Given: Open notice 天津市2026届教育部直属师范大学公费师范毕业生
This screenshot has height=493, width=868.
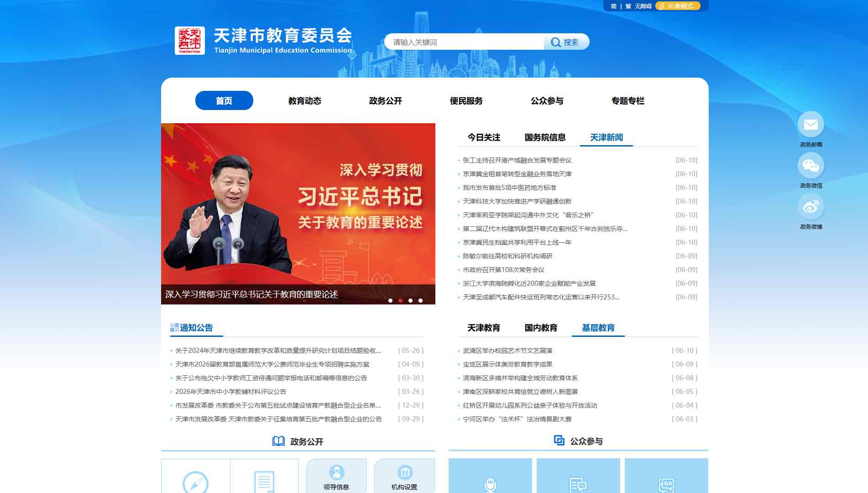Looking at the screenshot, I should pyautogui.click(x=272, y=364).
